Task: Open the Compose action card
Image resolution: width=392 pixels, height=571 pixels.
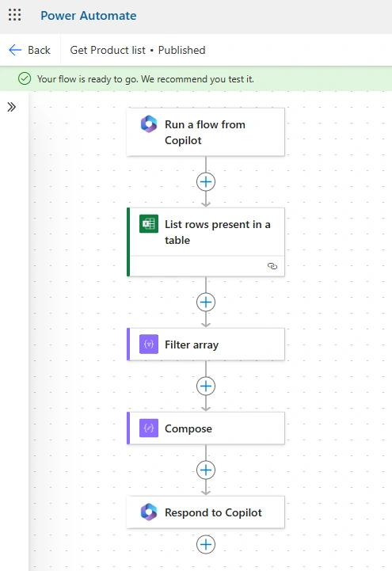Action: tap(206, 428)
